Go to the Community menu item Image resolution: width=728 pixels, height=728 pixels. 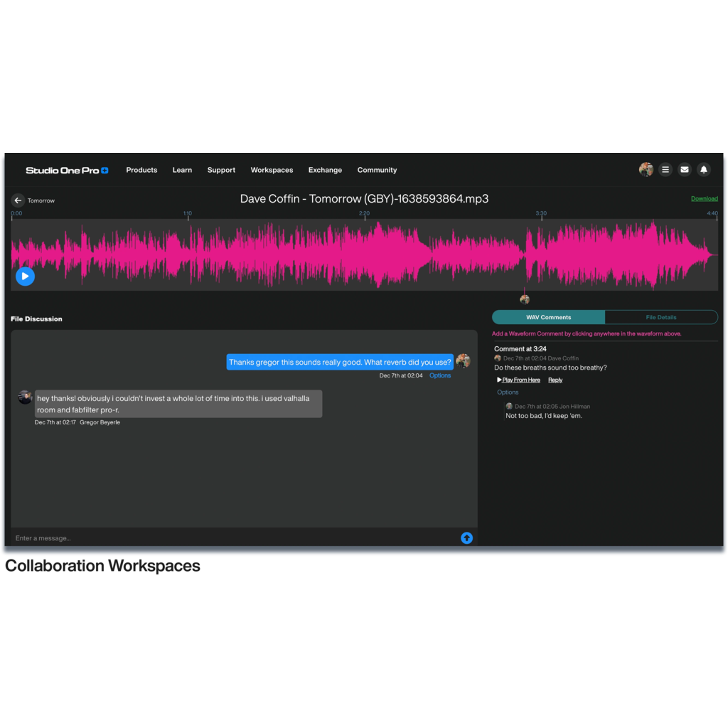pos(377,171)
